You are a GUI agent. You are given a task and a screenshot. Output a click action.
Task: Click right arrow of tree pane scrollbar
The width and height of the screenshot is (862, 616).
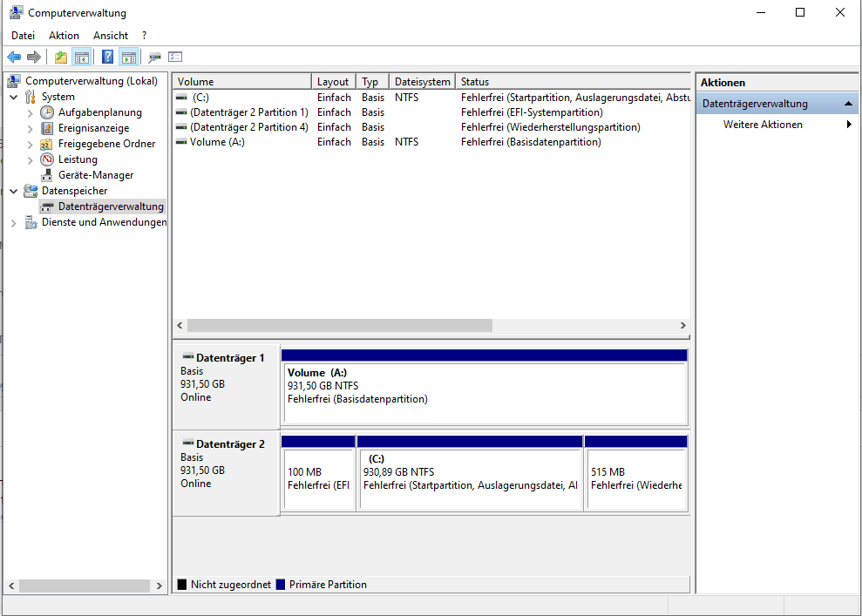[159, 586]
